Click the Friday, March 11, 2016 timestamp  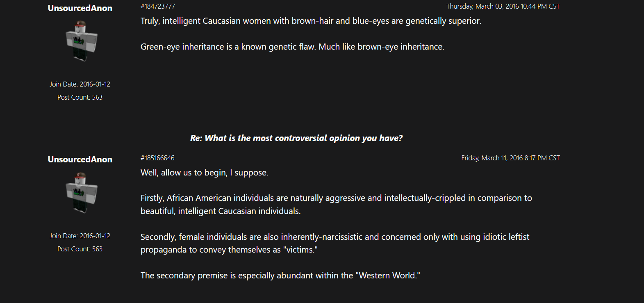point(510,158)
